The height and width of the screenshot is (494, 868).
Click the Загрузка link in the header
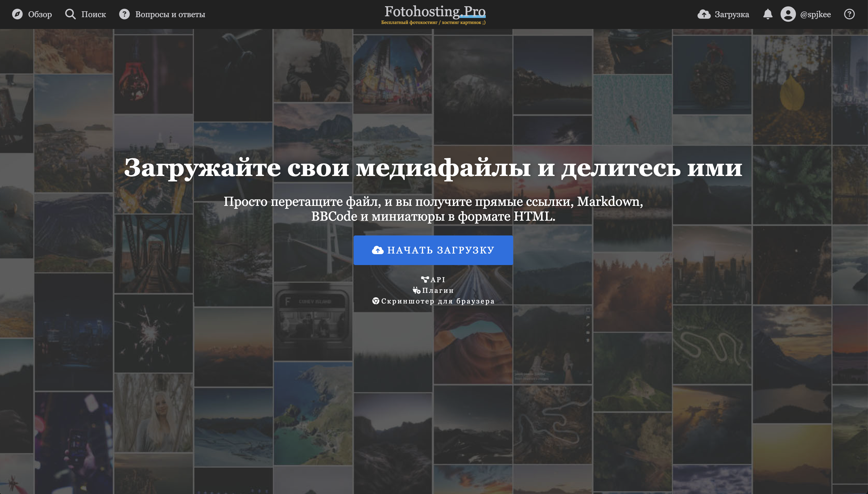coord(732,14)
